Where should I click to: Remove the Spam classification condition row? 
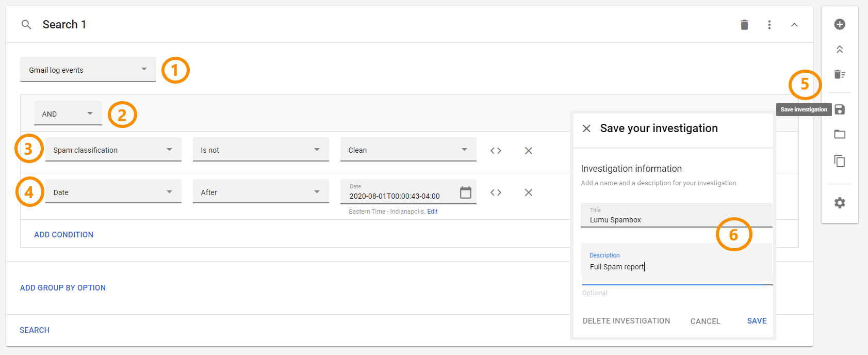528,151
